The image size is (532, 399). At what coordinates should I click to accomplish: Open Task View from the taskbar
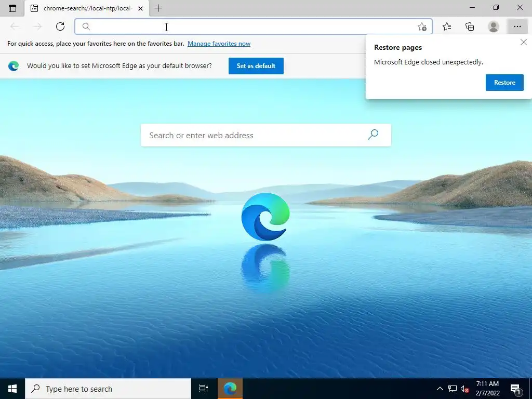[x=204, y=389]
